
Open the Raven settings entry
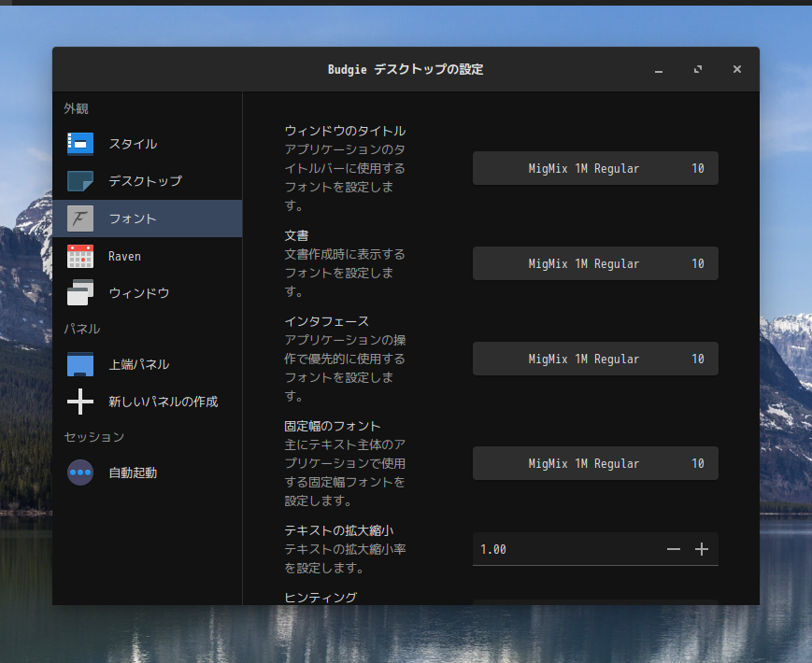pyautogui.click(x=147, y=256)
